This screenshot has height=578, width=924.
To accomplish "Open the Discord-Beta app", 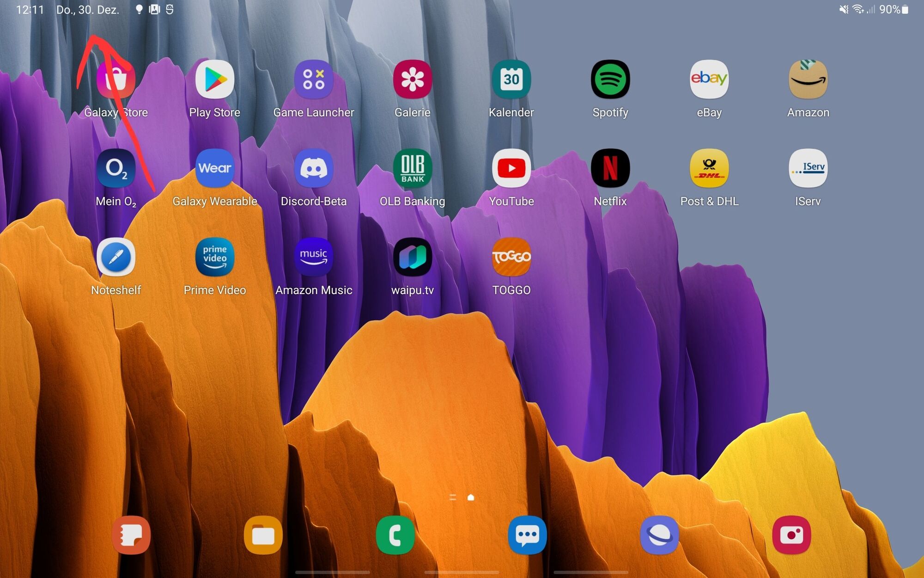I will (x=314, y=168).
